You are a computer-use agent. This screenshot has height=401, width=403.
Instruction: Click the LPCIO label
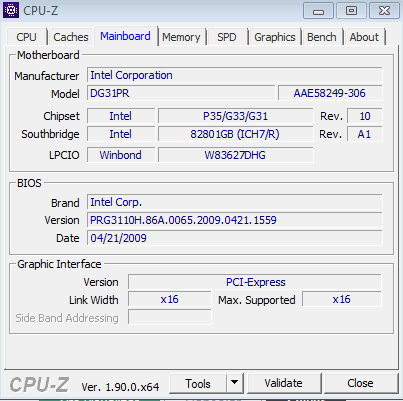tap(64, 155)
